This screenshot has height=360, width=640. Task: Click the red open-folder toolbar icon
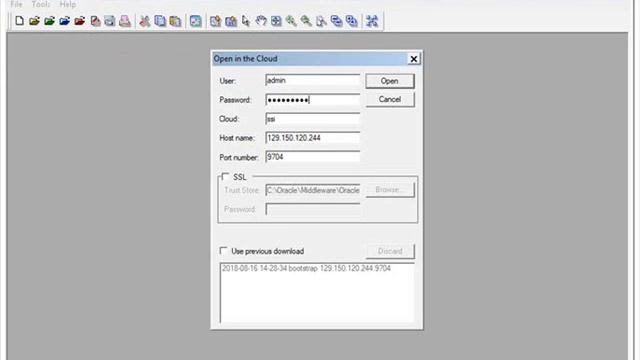point(80,20)
